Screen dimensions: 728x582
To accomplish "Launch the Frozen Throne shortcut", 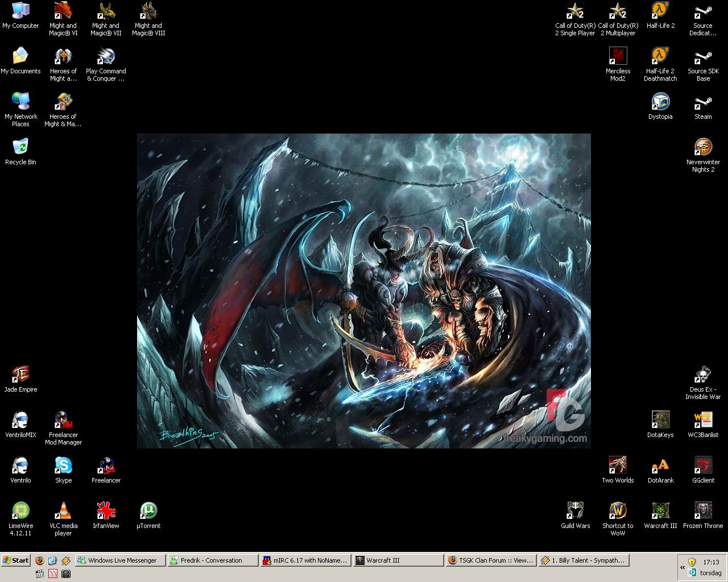I will (703, 510).
